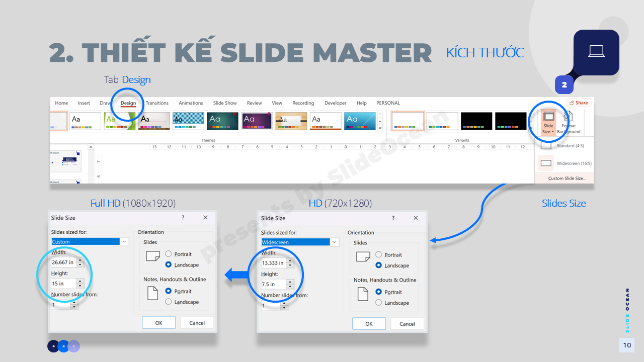Image resolution: width=644 pixels, height=362 pixels.
Task: Click OK in the Custom dialog
Action: [158, 323]
